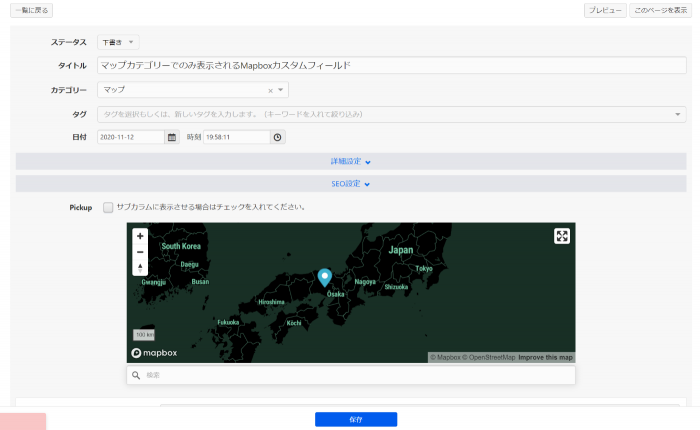Open the カテゴリー dropdown arrow

pos(281,91)
